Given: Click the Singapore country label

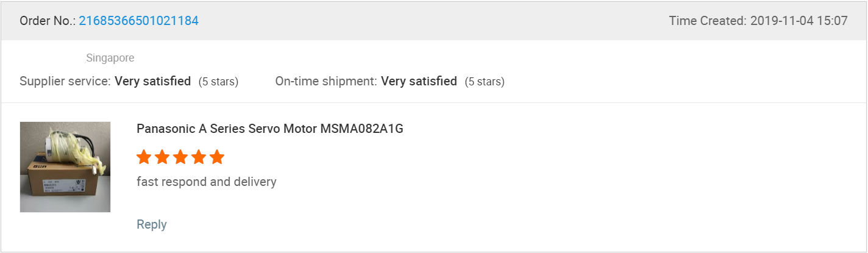Looking at the screenshot, I should point(110,58).
